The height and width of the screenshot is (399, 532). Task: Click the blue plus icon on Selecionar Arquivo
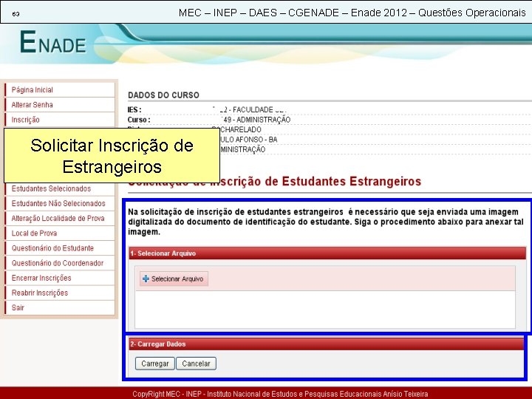pyautogui.click(x=146, y=279)
